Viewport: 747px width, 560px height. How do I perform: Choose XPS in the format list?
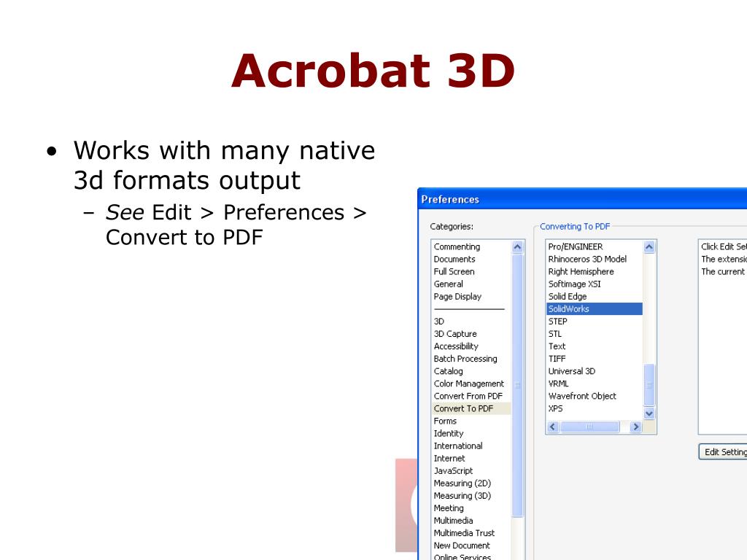555,408
